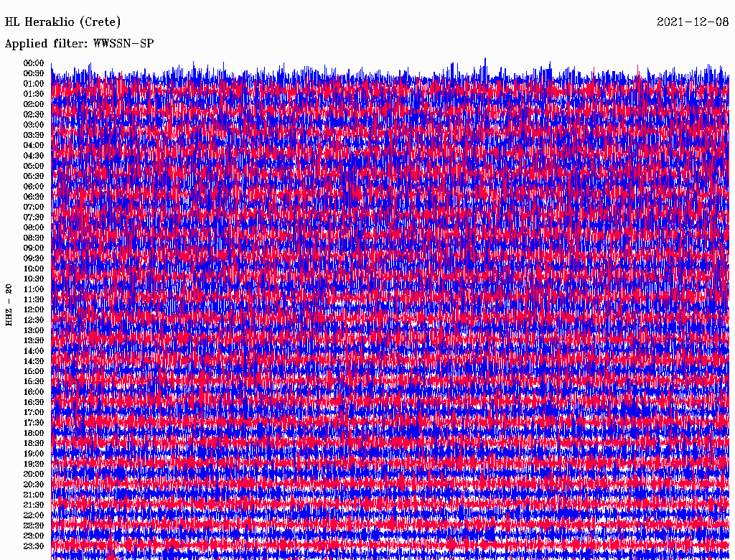The width and height of the screenshot is (735, 560).
Task: Select the 08:30 time label
Action: (x=33, y=238)
